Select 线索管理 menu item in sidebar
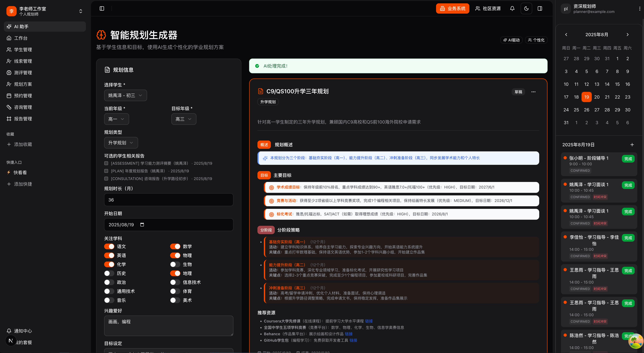The width and height of the screenshot is (644, 353). coord(23,61)
